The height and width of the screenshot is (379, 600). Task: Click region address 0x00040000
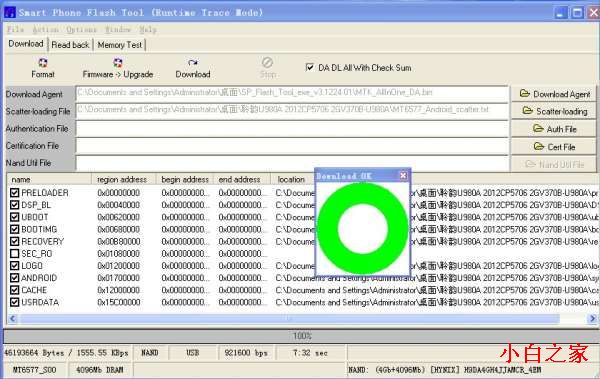119,205
